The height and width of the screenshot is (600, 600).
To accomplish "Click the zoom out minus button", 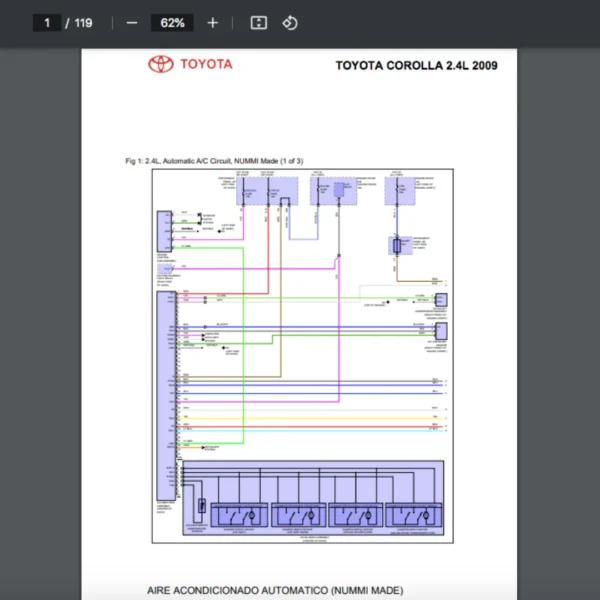I will click(132, 23).
